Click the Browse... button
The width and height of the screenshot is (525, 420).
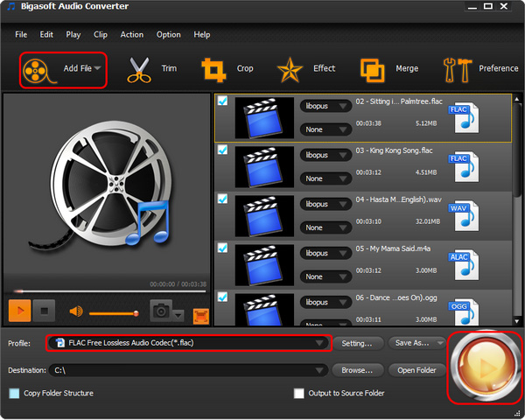358,370
